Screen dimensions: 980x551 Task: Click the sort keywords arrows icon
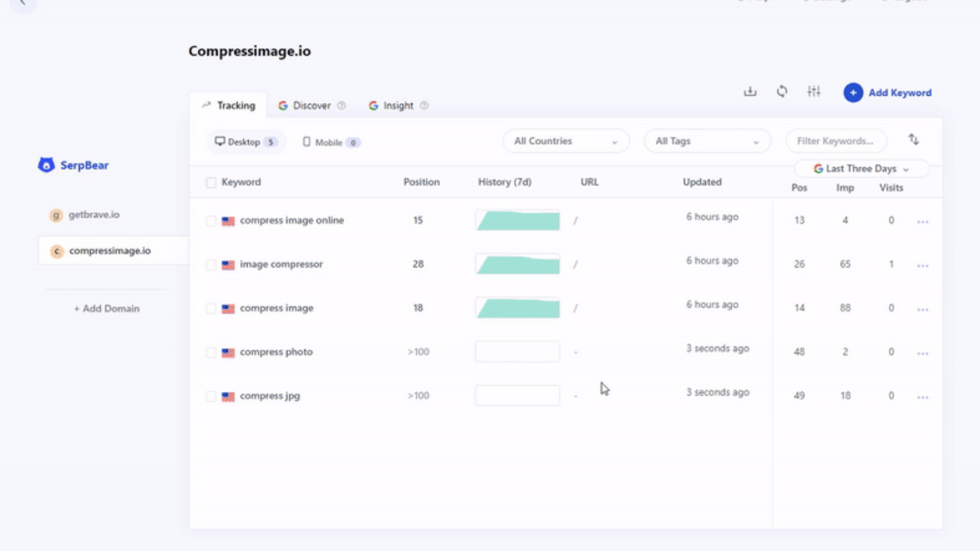pyautogui.click(x=914, y=139)
